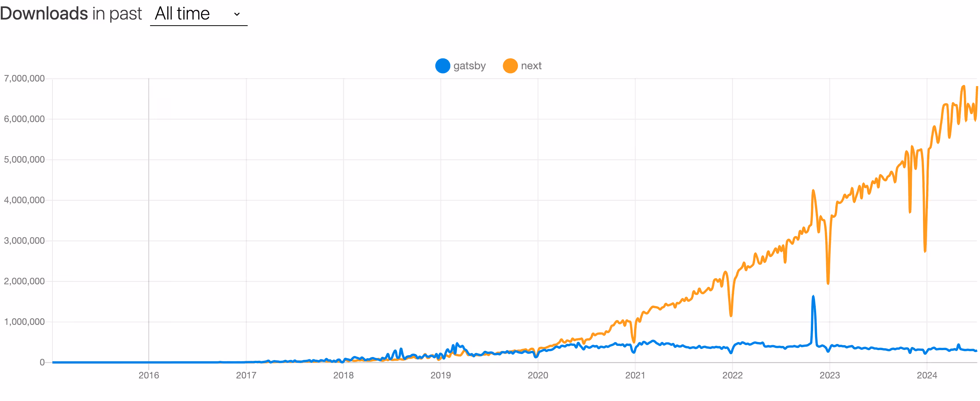Hide gatsby data by clicking its legend entry
The image size is (980, 401).
459,65
